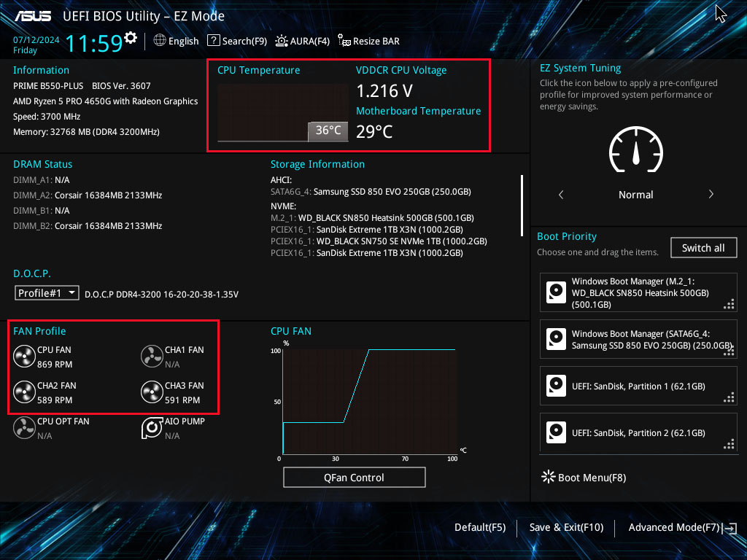Screen dimensions: 747x560
Task: Click the 591 RPM CHA3 fan speed
Action: [182, 400]
